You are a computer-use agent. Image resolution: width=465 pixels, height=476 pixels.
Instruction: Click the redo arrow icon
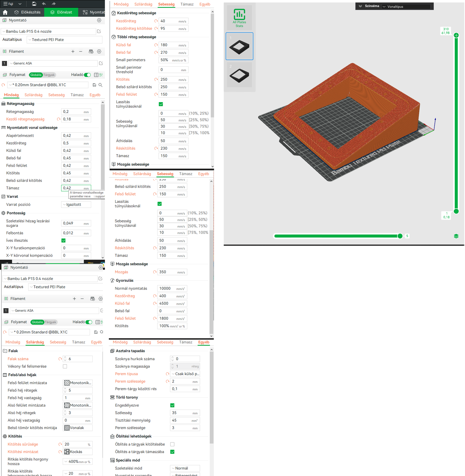(54, 4)
